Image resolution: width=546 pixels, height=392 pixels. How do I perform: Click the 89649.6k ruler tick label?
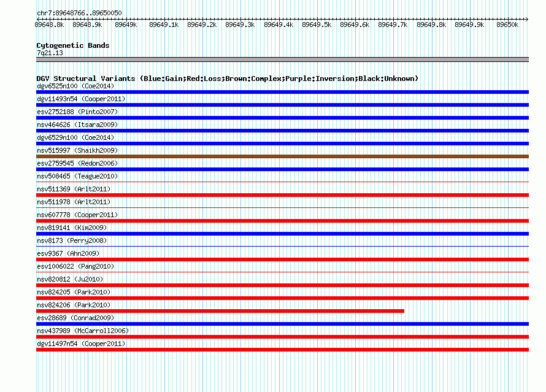[355, 25]
